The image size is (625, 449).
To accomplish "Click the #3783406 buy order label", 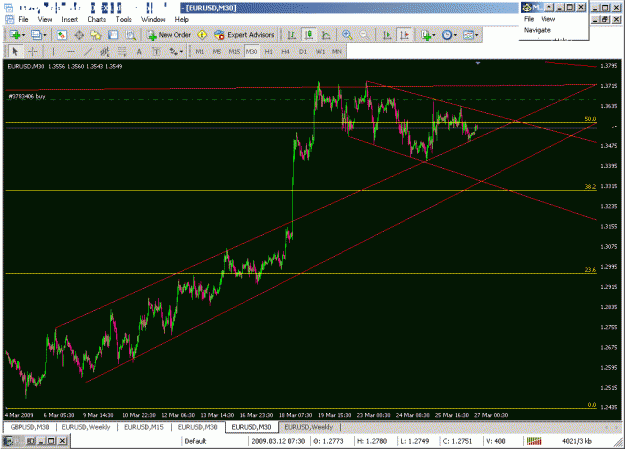I will [26, 96].
